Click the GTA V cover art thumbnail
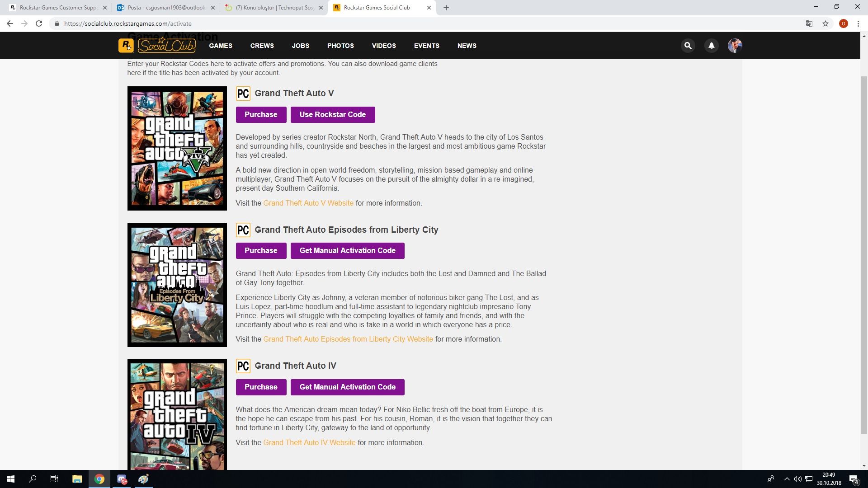868x488 pixels. point(177,148)
